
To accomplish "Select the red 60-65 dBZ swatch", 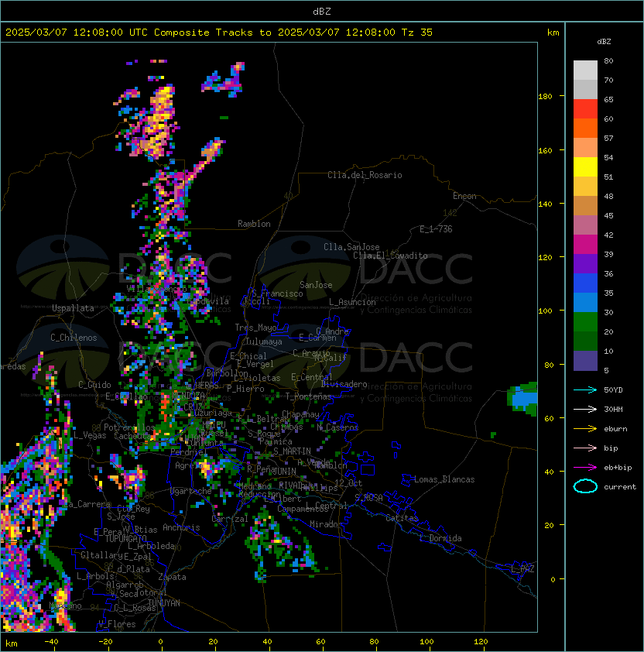I will pyautogui.click(x=585, y=109).
